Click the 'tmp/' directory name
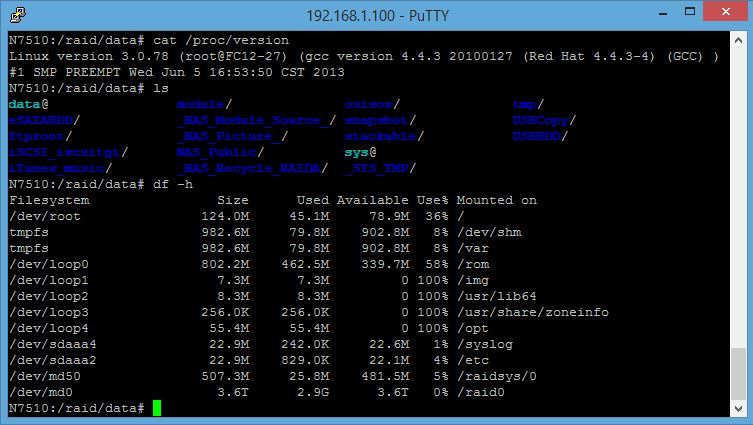 (x=528, y=104)
